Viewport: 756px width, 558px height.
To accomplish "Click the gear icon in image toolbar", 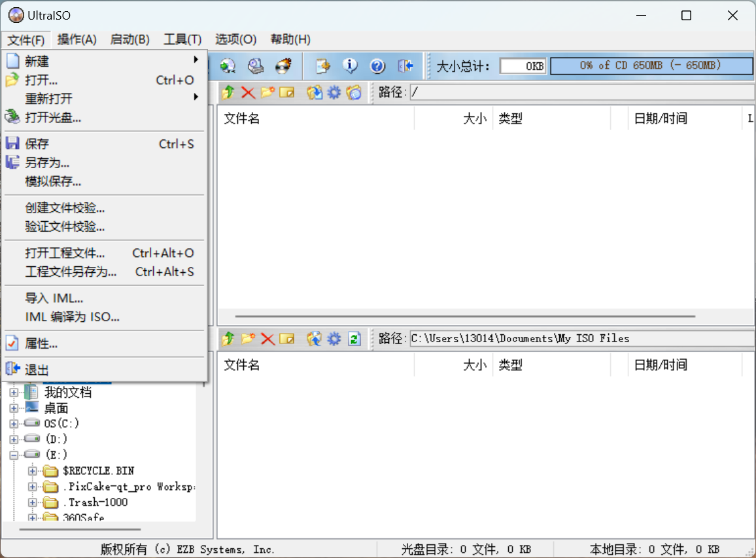I will (334, 92).
